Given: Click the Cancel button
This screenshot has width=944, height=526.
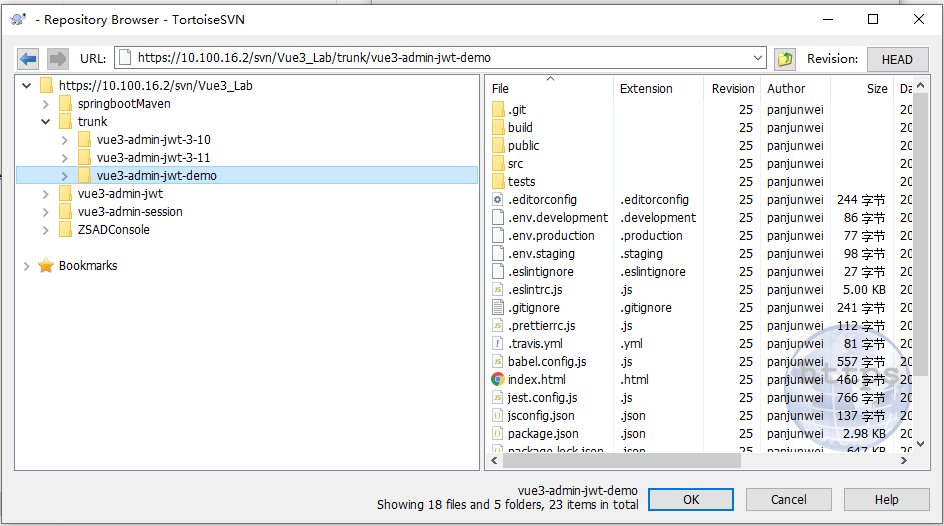Looking at the screenshot, I should coord(788,500).
